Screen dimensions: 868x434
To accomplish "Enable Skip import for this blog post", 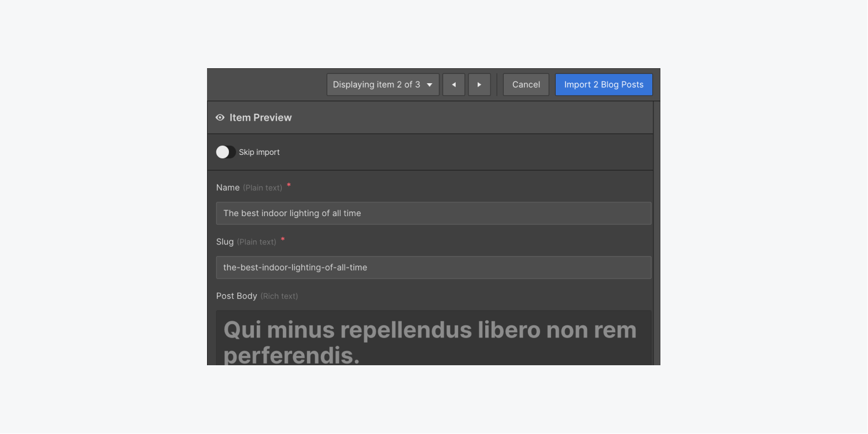I will click(225, 151).
